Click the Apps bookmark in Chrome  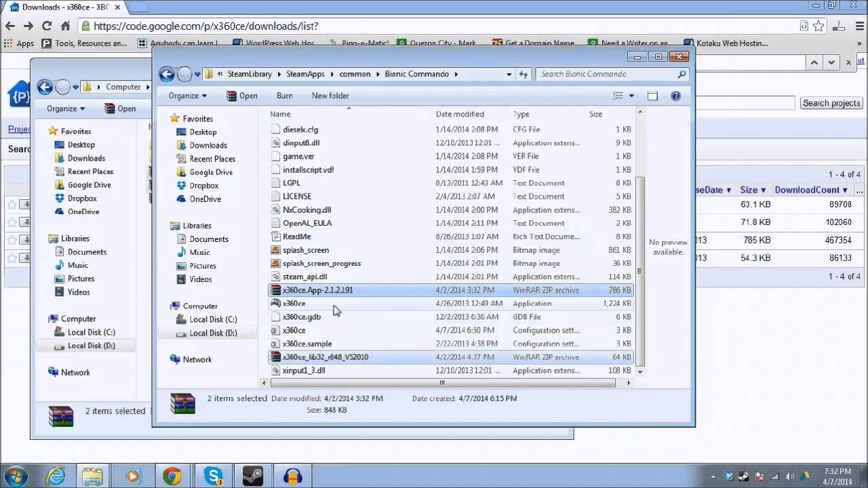19,43
